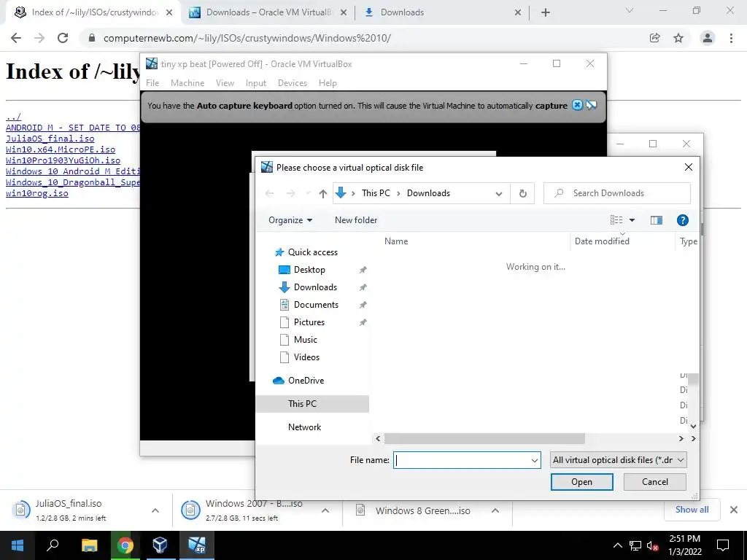The image size is (747, 560).
Task: Click the horizontal scrollbar in file list
Action: [484, 438]
